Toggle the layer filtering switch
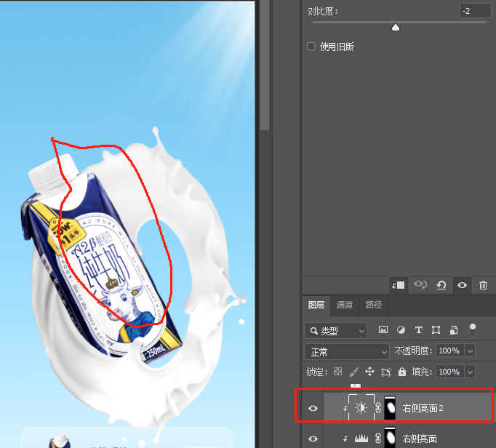Viewport: 496px width, 448px height. tap(472, 329)
